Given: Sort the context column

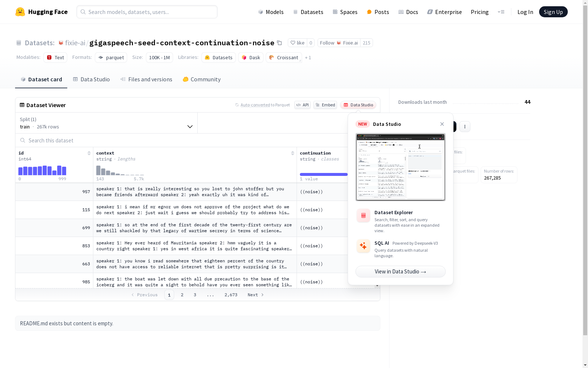Looking at the screenshot, I should [293, 153].
